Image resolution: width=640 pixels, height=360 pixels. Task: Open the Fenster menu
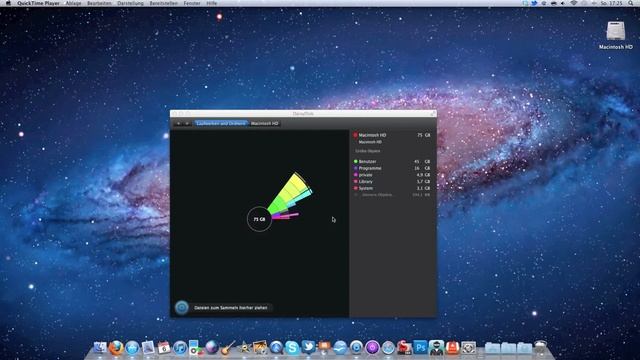coord(192,3)
